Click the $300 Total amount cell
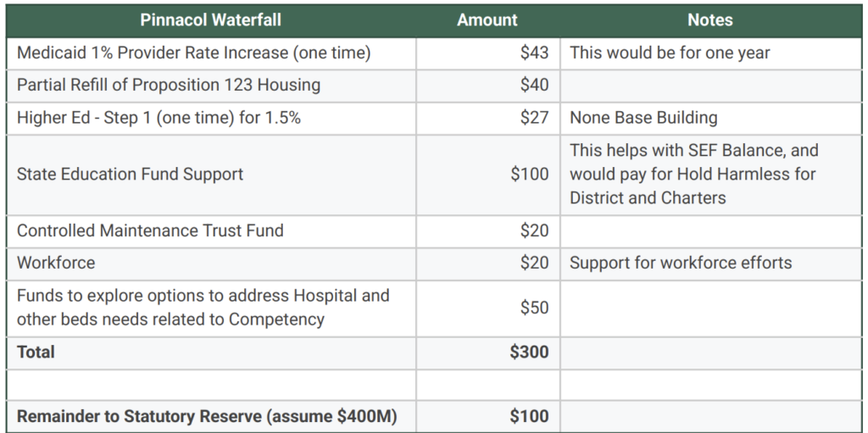This screenshot has width=868, height=433. point(529,352)
